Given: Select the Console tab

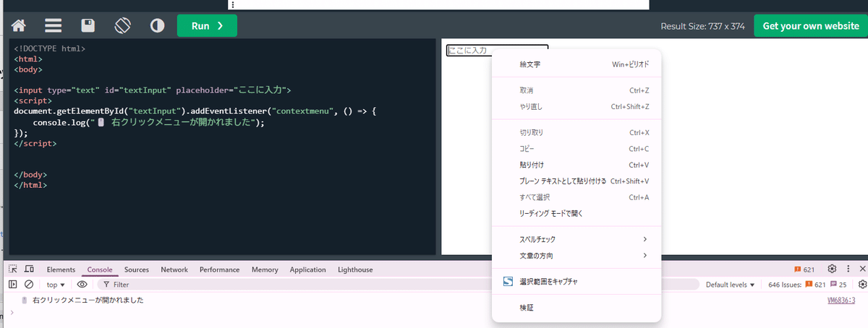Looking at the screenshot, I should (x=100, y=269).
